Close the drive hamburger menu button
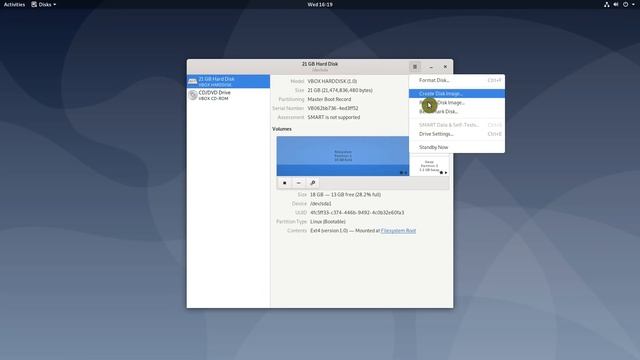This screenshot has width=640, height=360. 415,67
